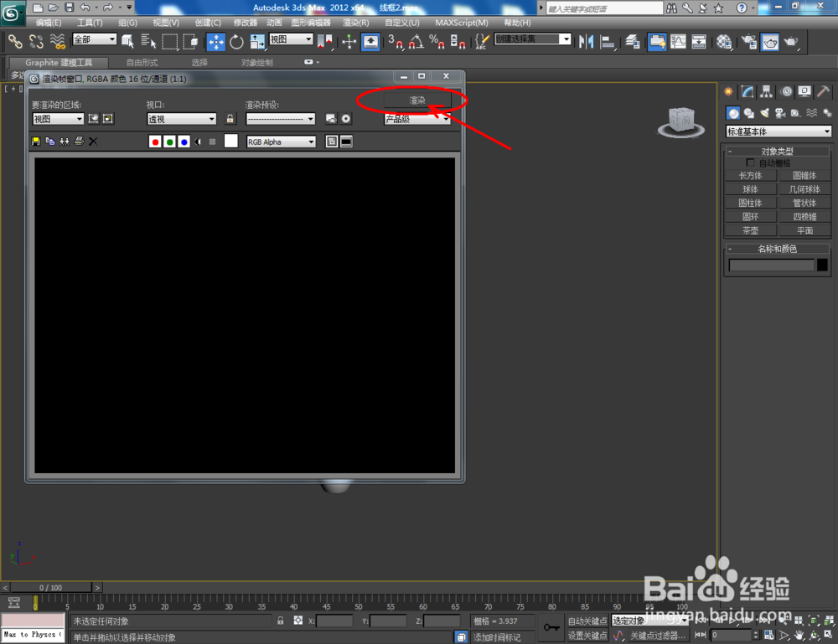Viewport: 838px width, 644px height.
Task: Open 渲染(R) menu
Action: pyautogui.click(x=356, y=23)
